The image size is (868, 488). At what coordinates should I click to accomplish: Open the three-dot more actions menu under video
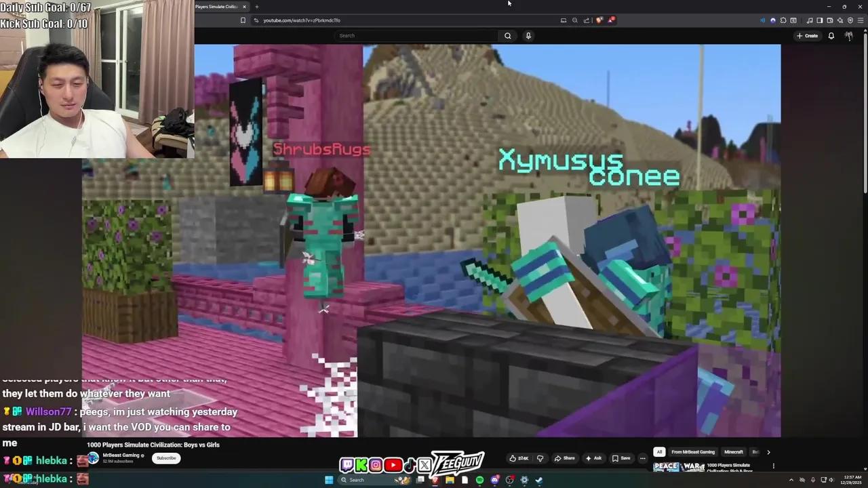click(643, 458)
